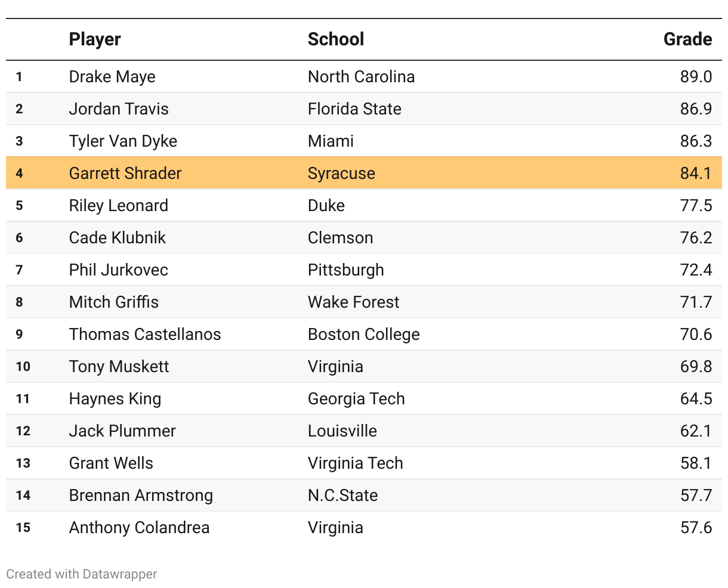Viewport: 728px width, 588px height.
Task: Click the Grade column header
Action: (x=687, y=39)
